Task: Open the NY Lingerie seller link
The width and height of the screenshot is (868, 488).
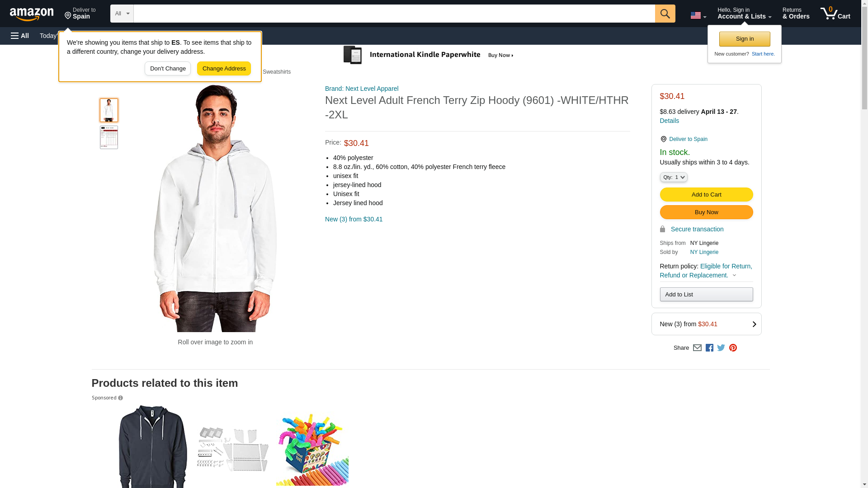Action: (704, 252)
